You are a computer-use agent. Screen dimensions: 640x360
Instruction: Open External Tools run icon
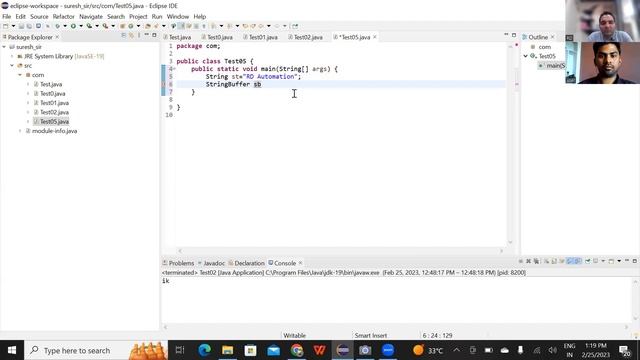pos(105,26)
